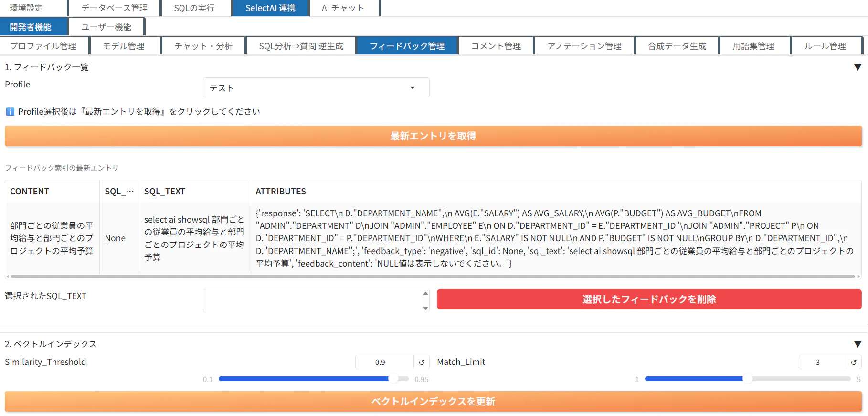Select フィードバック管理 tab
Screen dimensions: 868x416
[407, 46]
